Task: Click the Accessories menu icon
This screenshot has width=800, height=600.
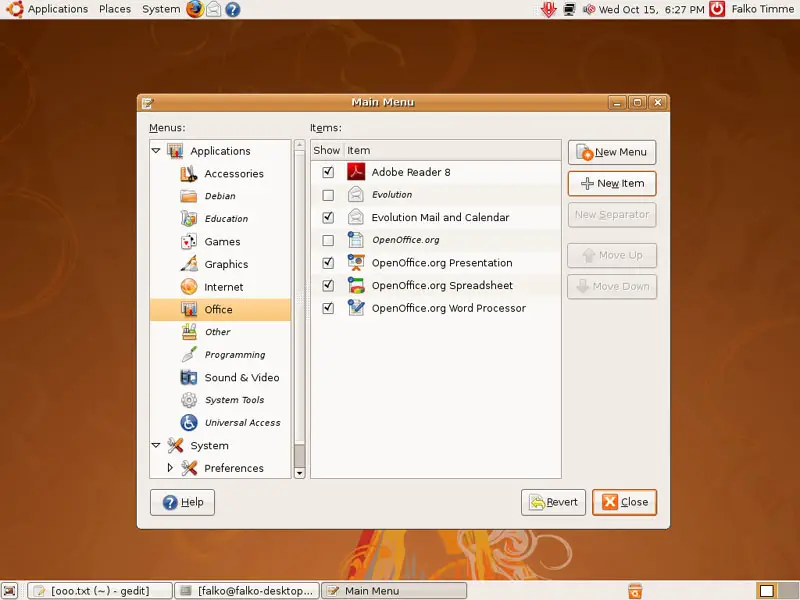Action: [x=189, y=173]
